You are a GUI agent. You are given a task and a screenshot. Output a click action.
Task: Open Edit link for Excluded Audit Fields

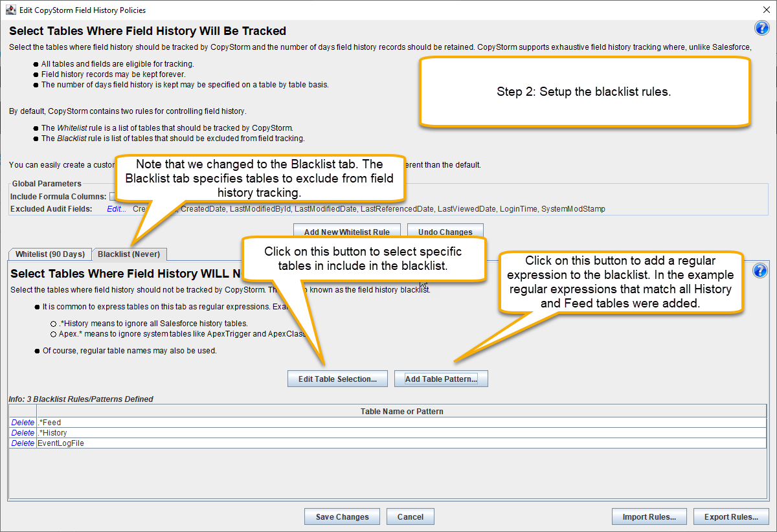point(117,209)
